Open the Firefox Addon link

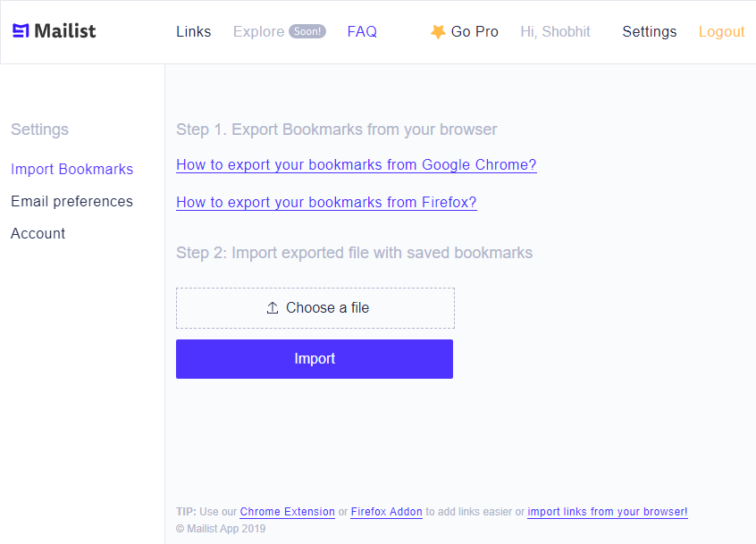coord(386,512)
